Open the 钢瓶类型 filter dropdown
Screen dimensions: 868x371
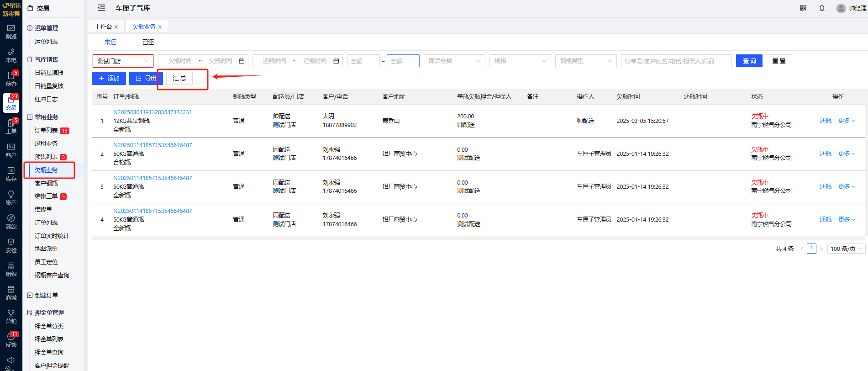(x=586, y=61)
